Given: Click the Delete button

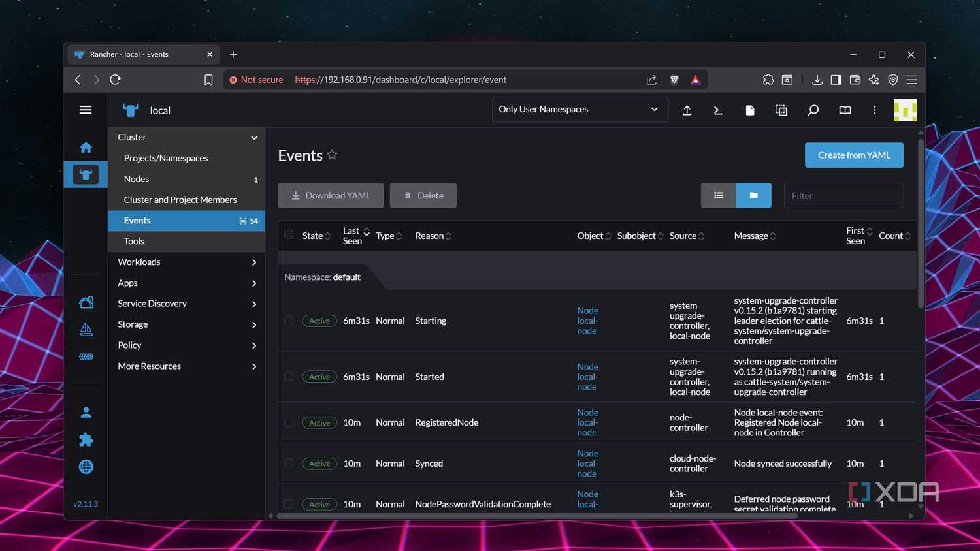Looking at the screenshot, I should coord(423,195).
